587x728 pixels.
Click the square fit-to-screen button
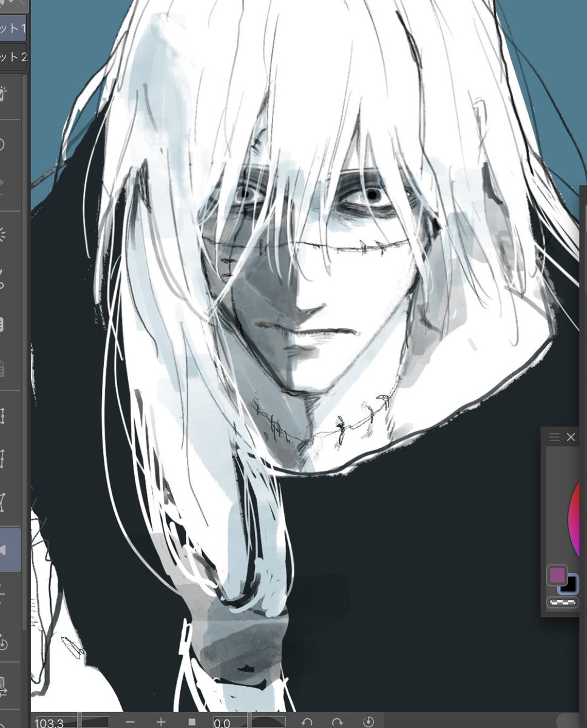(192, 722)
